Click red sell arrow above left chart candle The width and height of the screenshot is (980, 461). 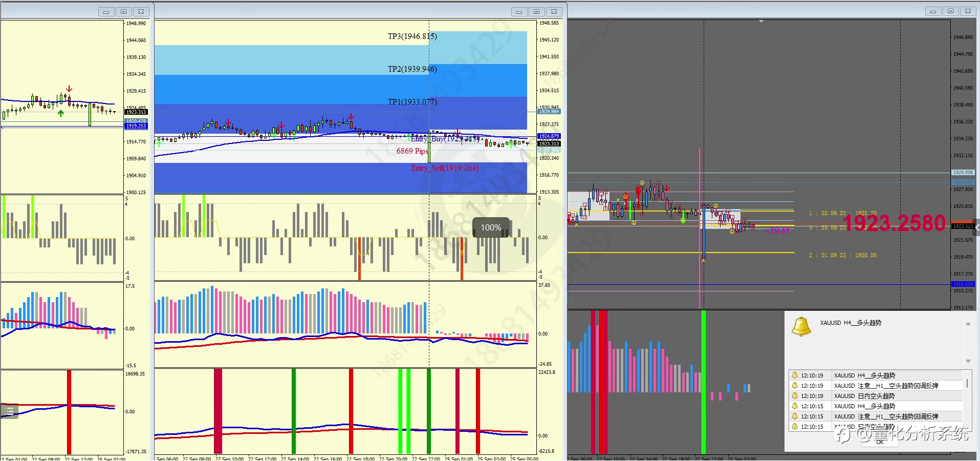pyautogui.click(x=69, y=89)
